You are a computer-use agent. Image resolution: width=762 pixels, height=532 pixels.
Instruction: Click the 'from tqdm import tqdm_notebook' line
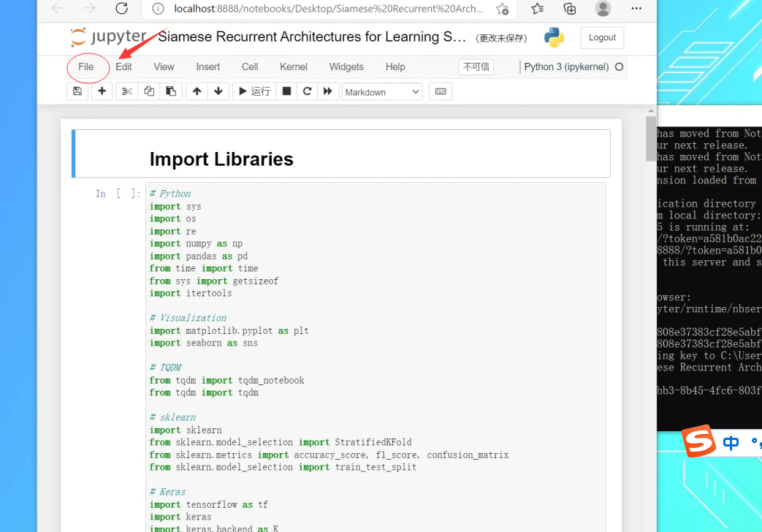point(226,380)
